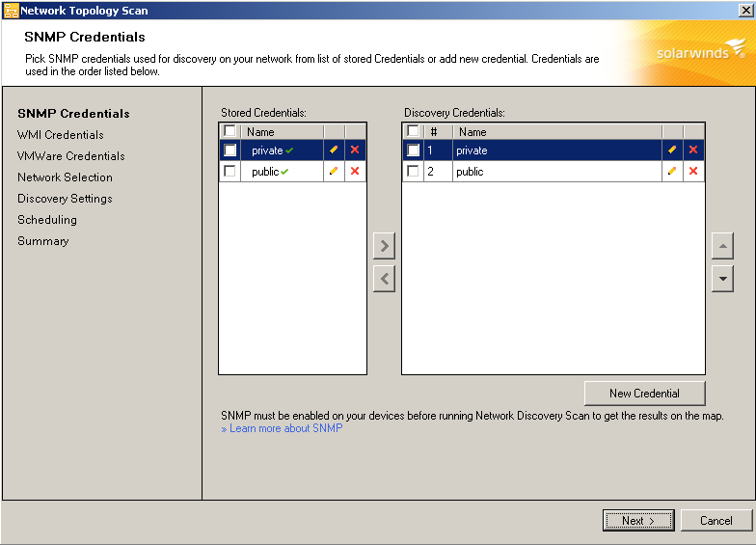The height and width of the screenshot is (545, 756).
Task: Move credential up with the up arrow button
Action: click(x=722, y=246)
